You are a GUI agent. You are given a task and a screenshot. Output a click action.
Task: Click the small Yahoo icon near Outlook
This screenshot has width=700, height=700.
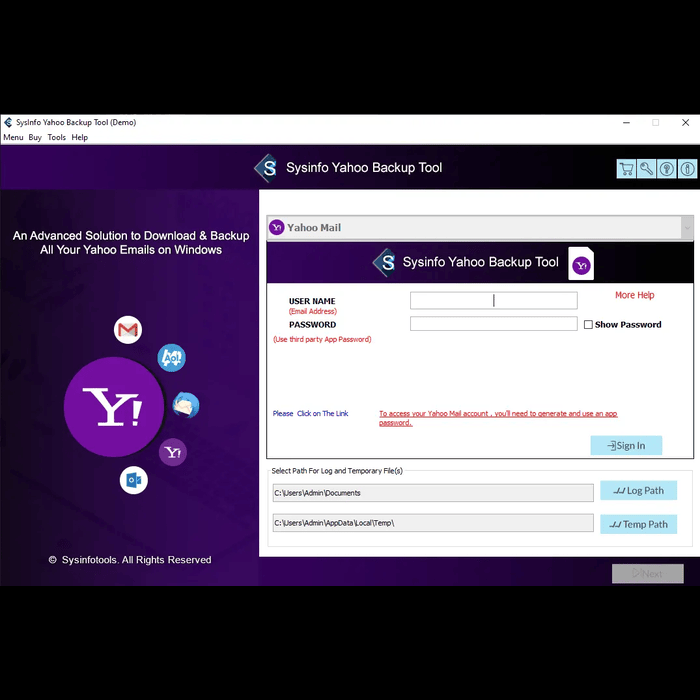[x=173, y=452]
